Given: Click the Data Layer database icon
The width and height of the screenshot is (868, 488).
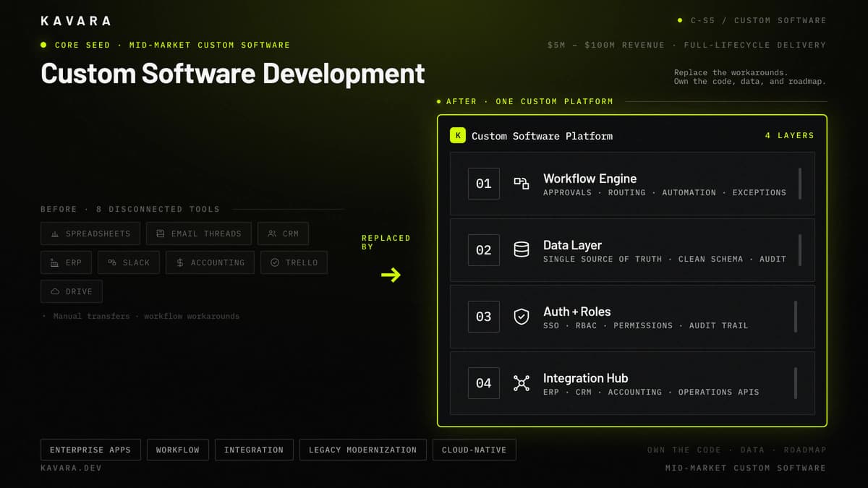Looking at the screenshot, I should coord(522,250).
